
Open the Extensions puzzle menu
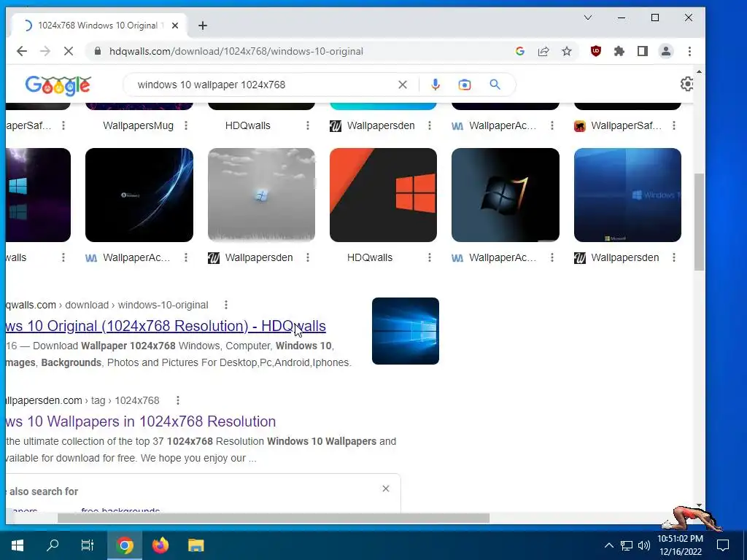click(x=619, y=51)
